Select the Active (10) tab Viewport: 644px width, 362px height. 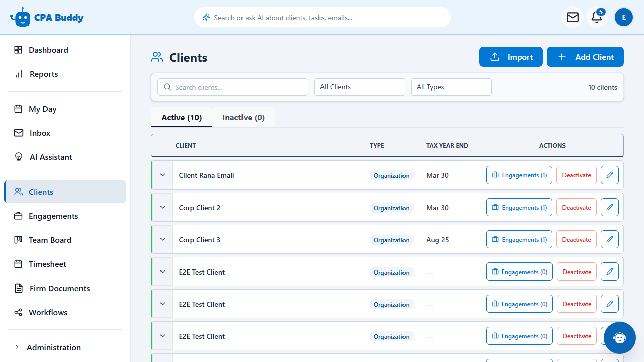tap(182, 117)
